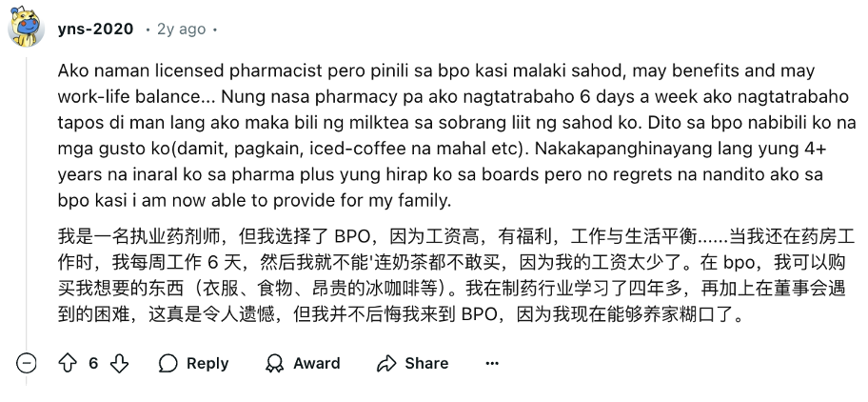Open the yns-2020 user profile link
The height and width of the screenshot is (402, 868).
click(x=94, y=30)
